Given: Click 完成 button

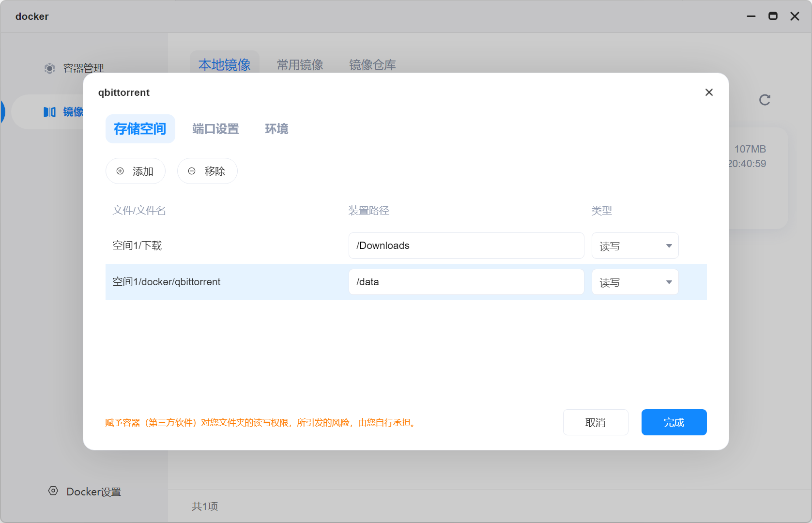Looking at the screenshot, I should point(674,422).
